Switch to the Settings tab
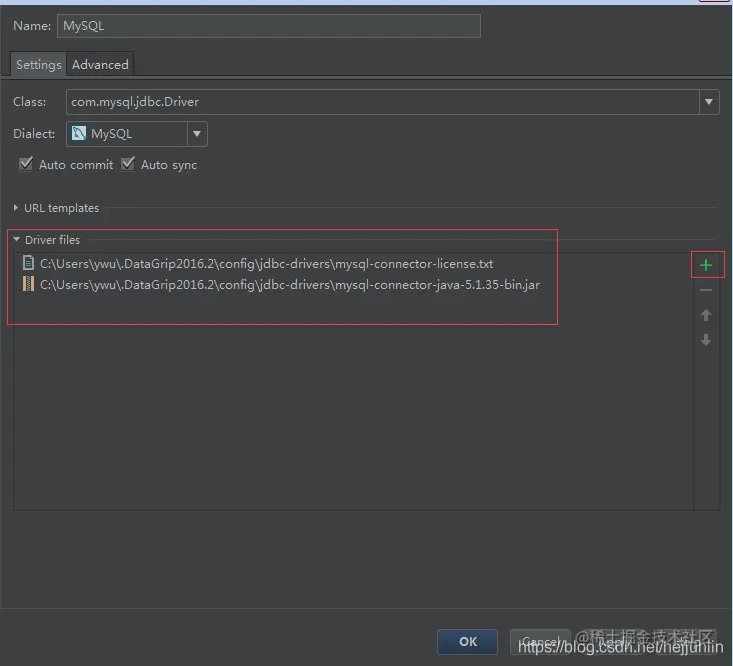Image resolution: width=733 pixels, height=666 pixels. click(38, 64)
